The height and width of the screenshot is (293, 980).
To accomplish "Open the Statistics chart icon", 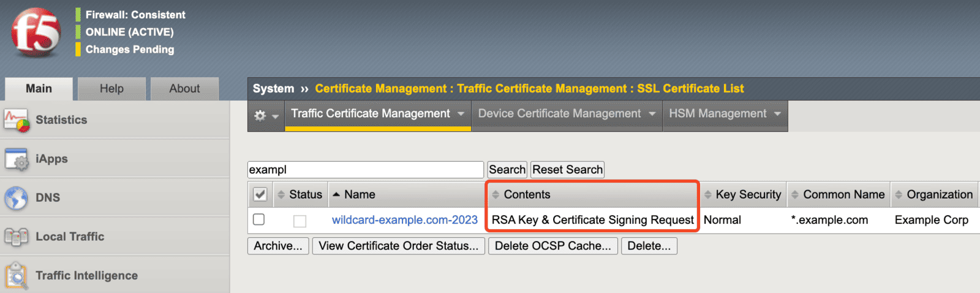I will [x=17, y=120].
